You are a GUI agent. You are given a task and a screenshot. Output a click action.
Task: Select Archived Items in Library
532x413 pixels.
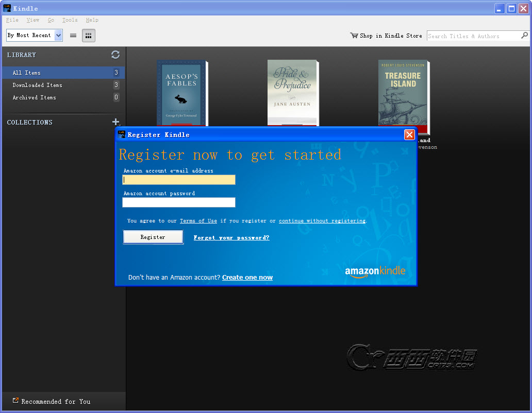(x=63, y=97)
